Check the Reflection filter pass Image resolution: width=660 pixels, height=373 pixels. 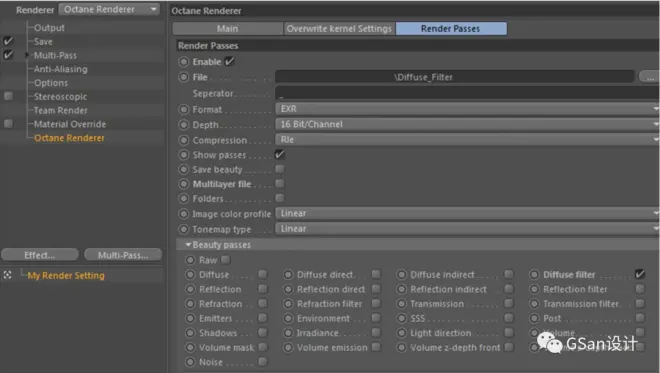(640, 289)
